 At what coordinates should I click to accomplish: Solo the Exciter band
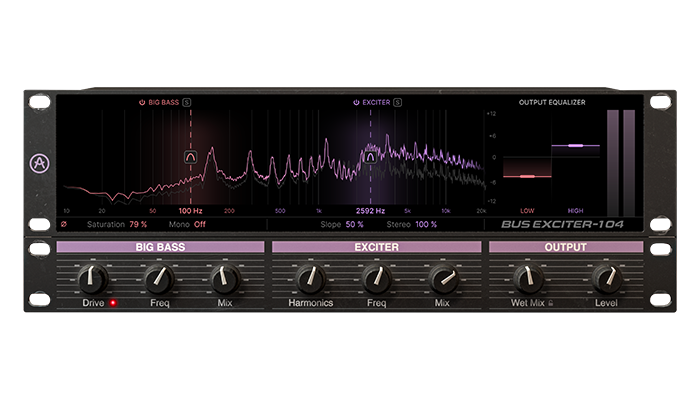[397, 102]
